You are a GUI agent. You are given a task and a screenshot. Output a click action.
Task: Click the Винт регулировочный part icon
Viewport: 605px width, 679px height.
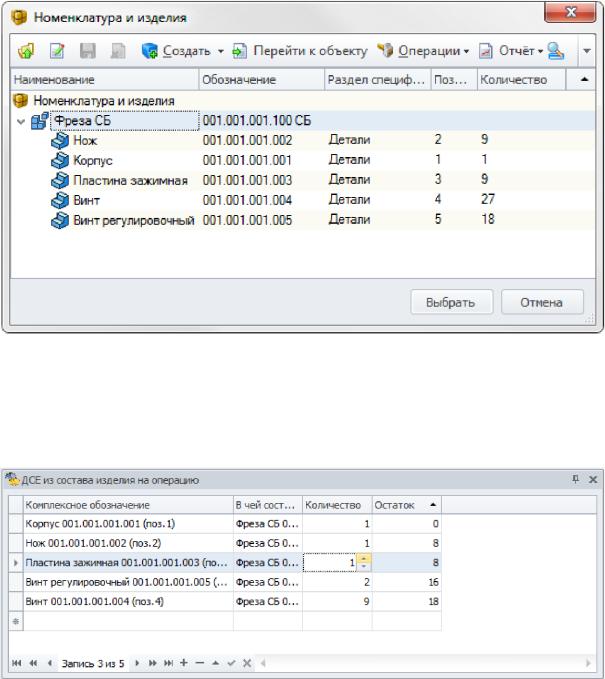tap(60, 220)
